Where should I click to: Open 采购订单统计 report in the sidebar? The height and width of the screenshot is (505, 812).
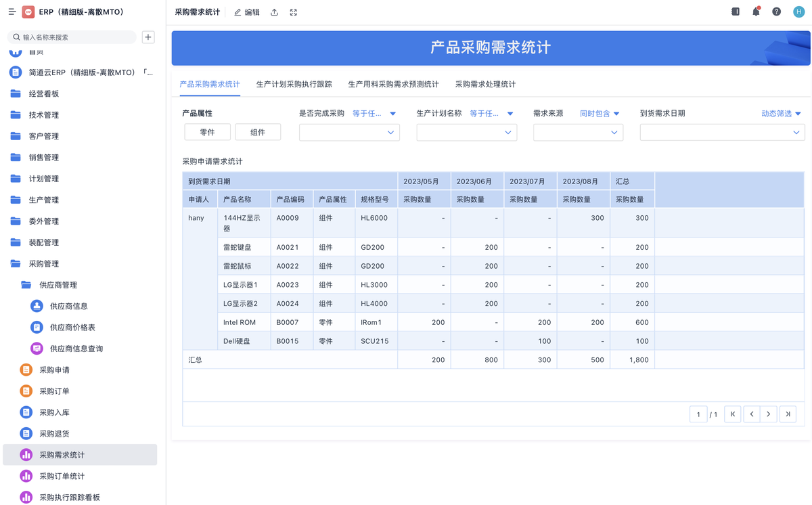pyautogui.click(x=62, y=476)
